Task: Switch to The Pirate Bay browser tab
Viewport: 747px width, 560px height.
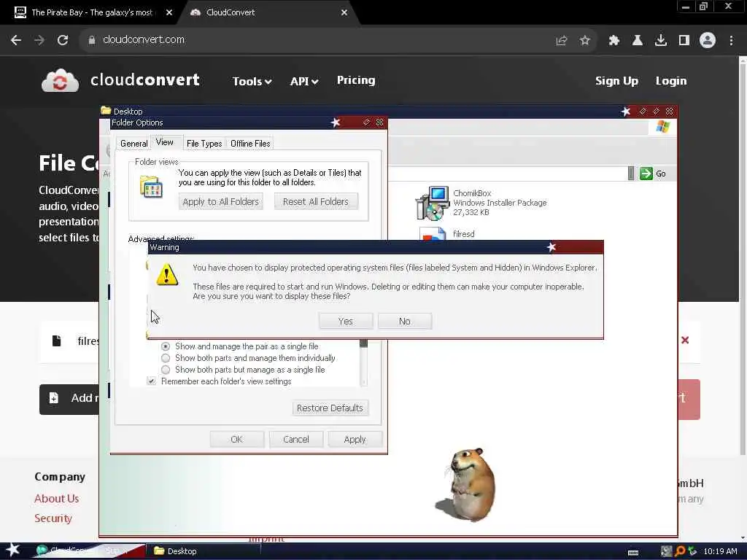Action: point(91,12)
